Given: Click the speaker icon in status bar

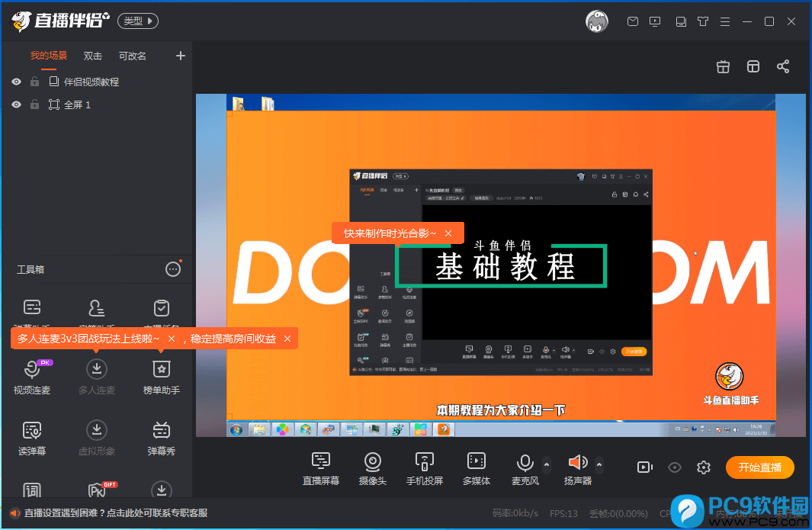Looking at the screenshot, I should tap(15, 513).
